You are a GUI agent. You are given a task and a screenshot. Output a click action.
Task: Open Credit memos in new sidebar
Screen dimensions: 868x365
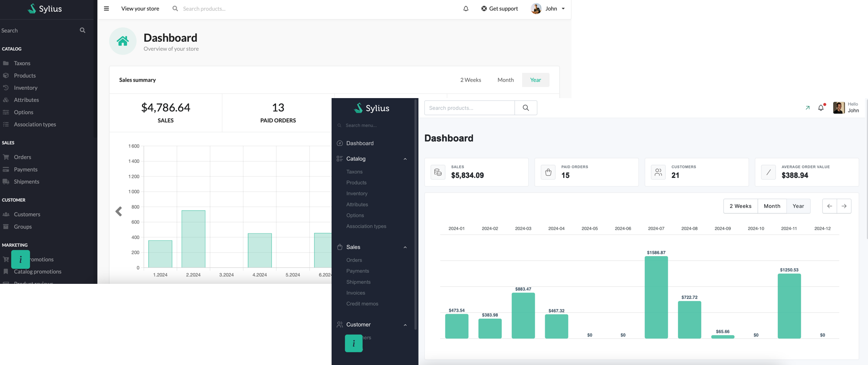[362, 304]
